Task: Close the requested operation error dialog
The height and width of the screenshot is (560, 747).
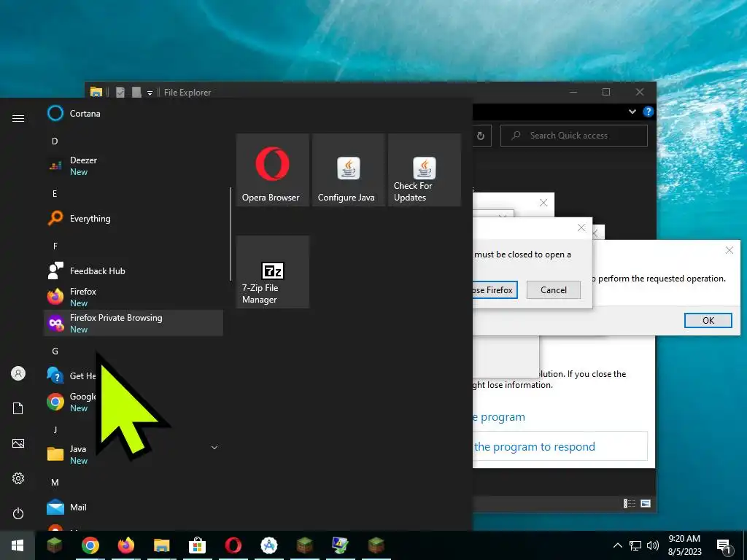Action: [x=729, y=250]
